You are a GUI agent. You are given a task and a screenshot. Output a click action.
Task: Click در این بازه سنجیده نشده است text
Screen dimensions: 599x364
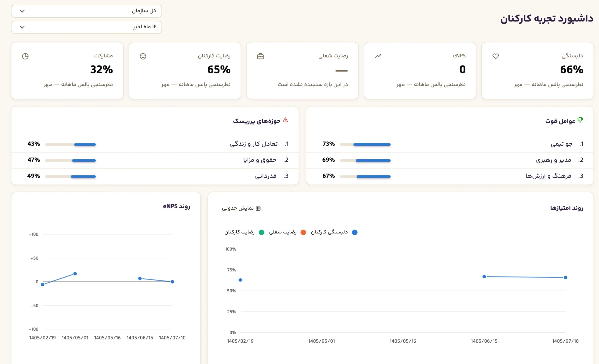click(x=313, y=84)
